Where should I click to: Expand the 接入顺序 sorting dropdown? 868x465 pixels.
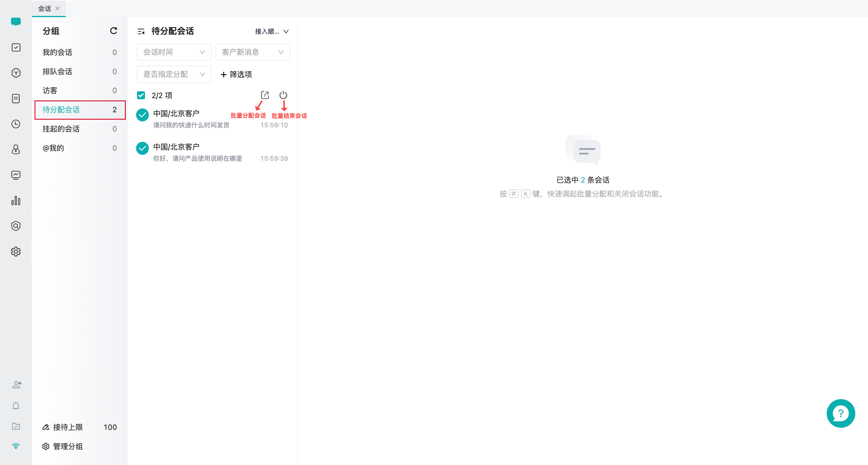tap(272, 31)
